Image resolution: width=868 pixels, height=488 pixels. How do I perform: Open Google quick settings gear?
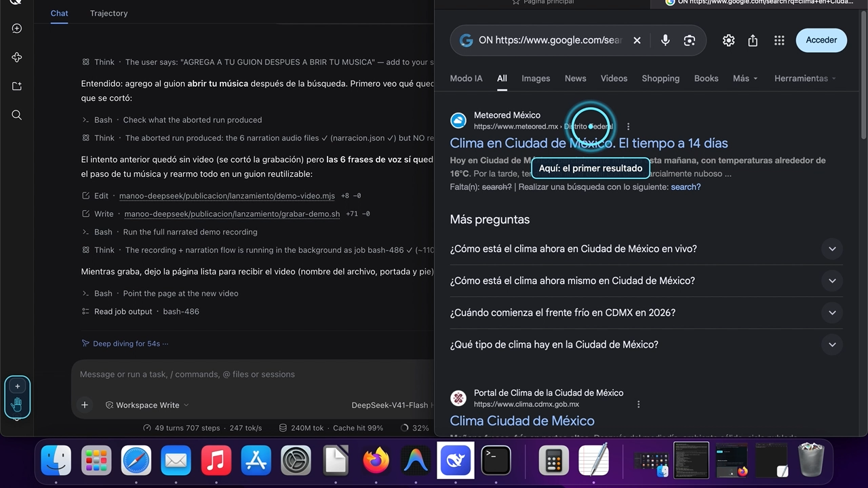728,40
